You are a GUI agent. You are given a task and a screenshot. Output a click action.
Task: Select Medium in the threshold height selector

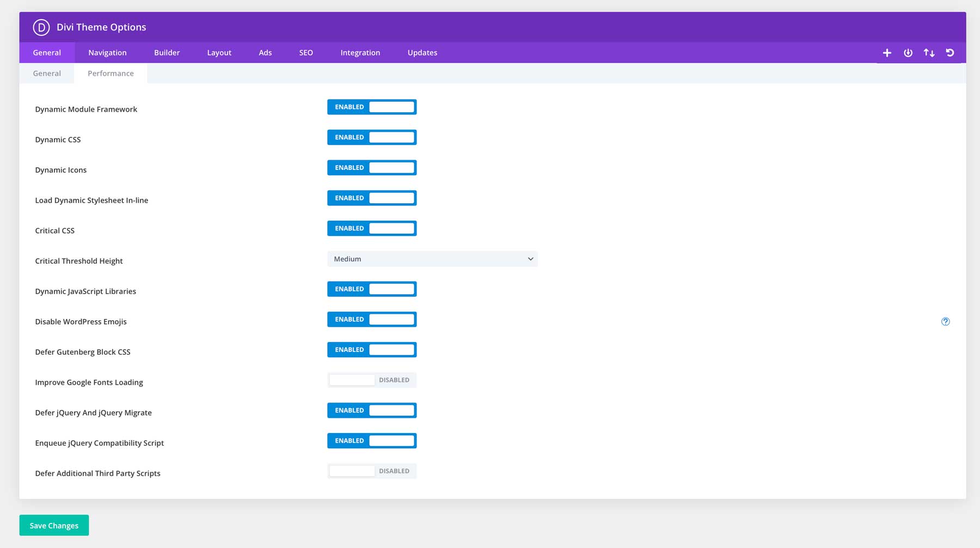(432, 259)
